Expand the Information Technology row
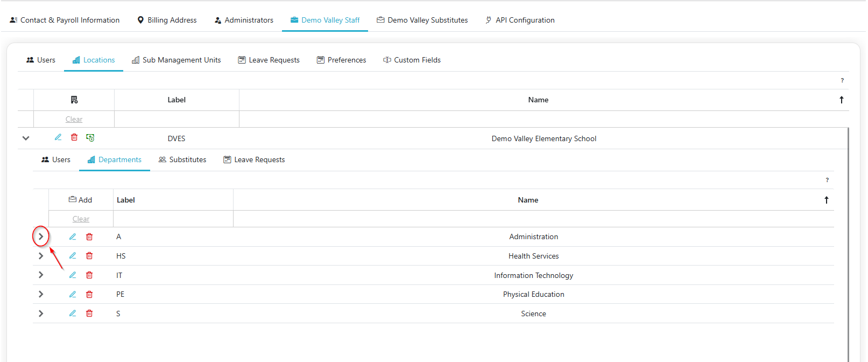 41,275
